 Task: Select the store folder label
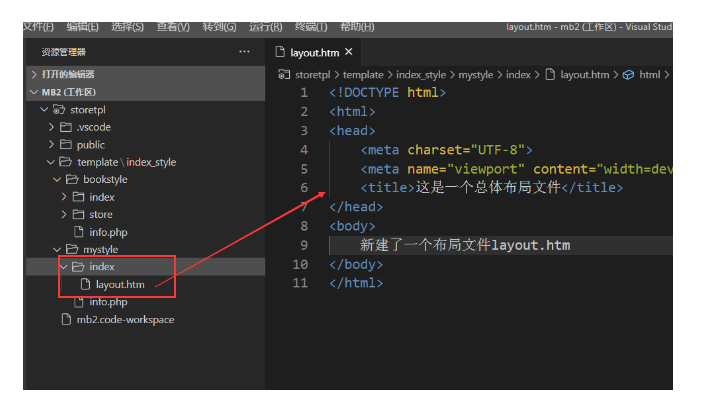[101, 214]
